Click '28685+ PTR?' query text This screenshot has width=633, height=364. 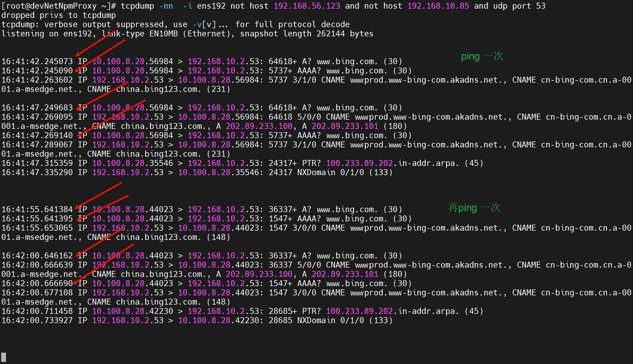294,311
